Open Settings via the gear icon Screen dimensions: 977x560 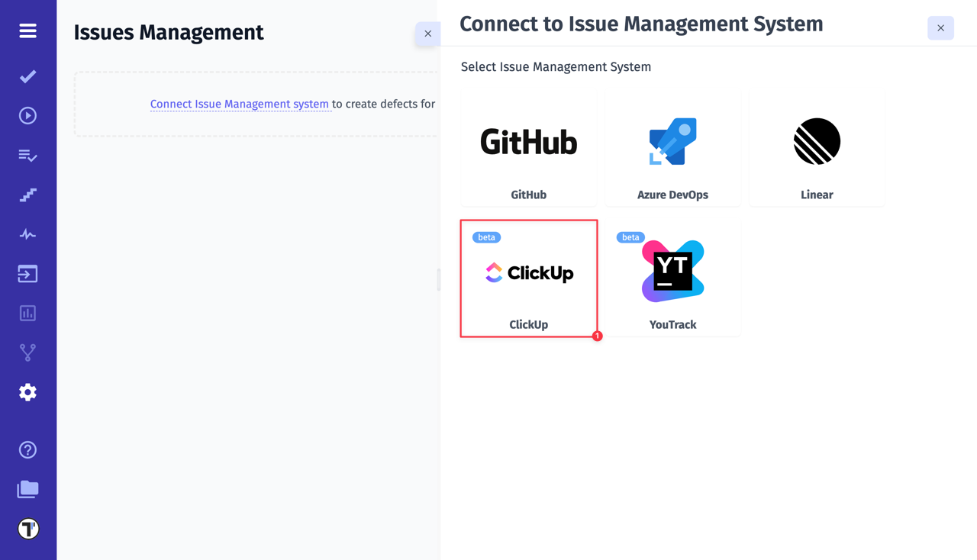27,391
